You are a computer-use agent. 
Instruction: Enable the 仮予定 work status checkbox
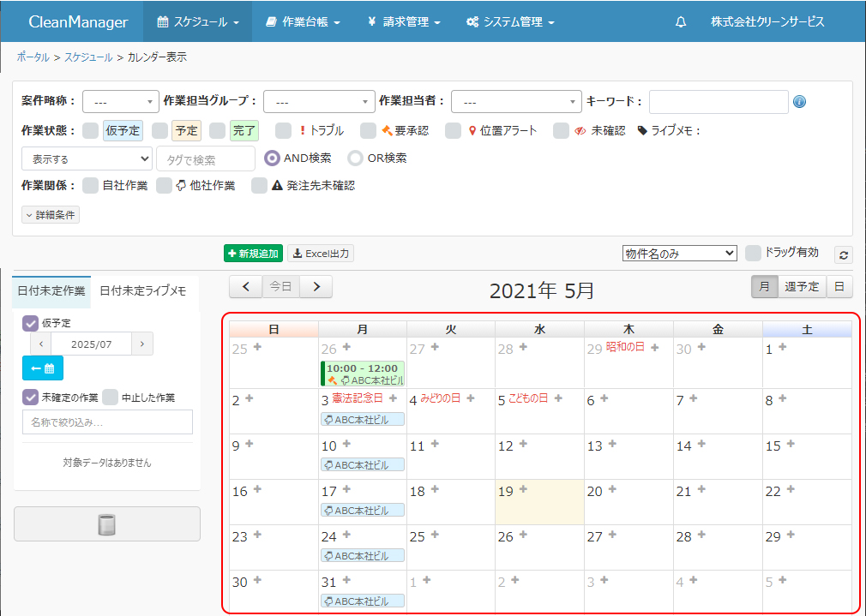(90, 131)
